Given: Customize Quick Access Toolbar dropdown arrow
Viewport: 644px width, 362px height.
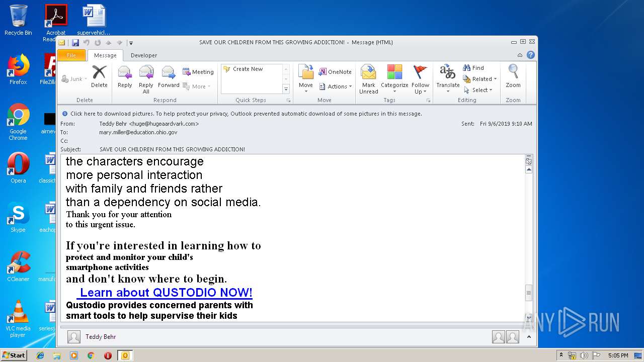Looking at the screenshot, I should (130, 43).
